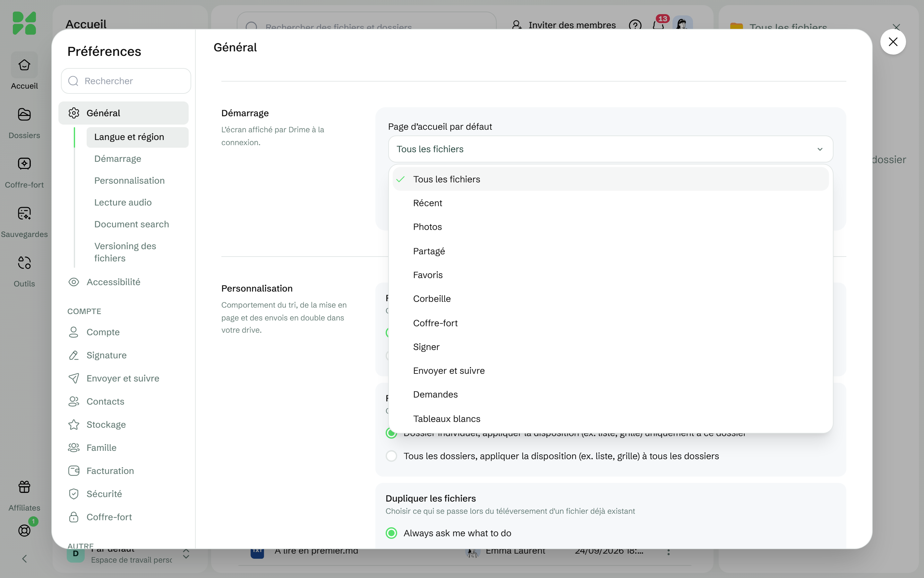Image resolution: width=924 pixels, height=578 pixels.
Task: Expand the workspace switcher chevron
Action: (x=186, y=554)
